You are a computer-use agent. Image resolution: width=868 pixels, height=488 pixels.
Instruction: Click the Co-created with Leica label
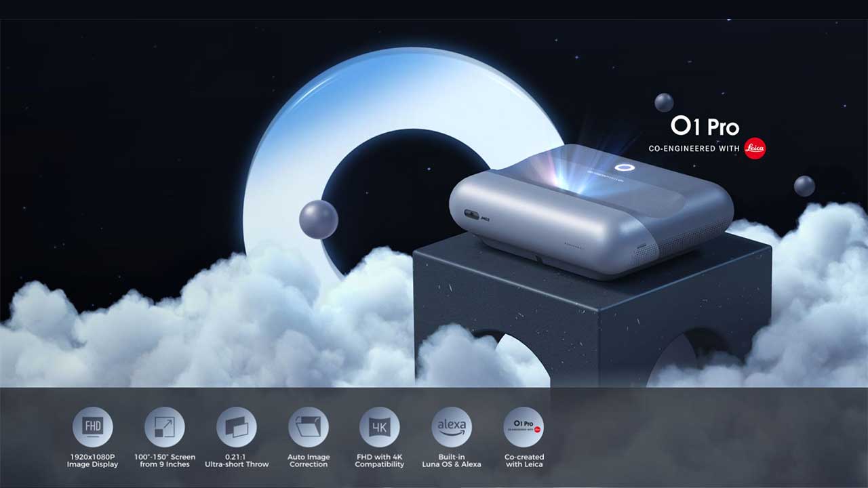point(524,461)
